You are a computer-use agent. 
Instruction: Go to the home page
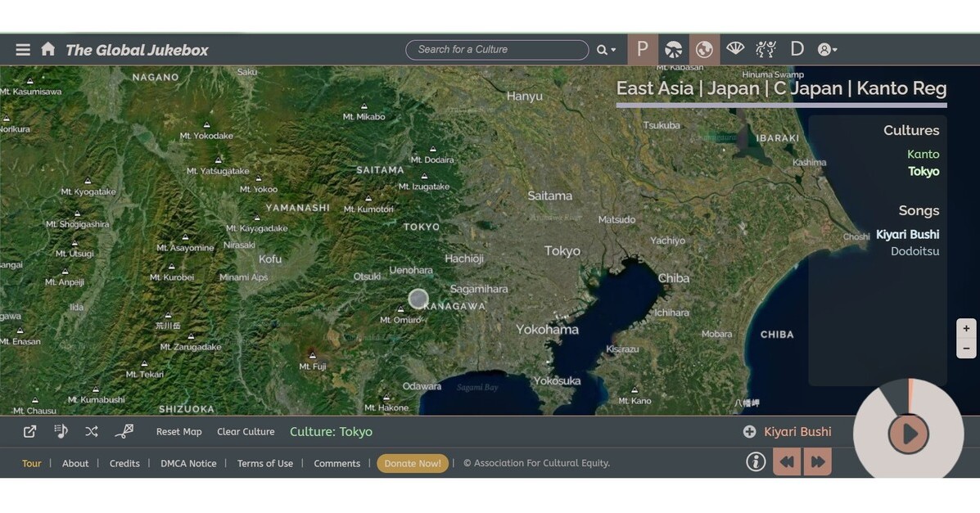click(48, 49)
